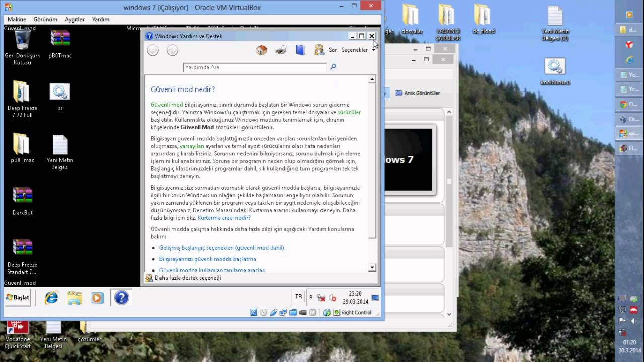Select Help and Support taskbar button
The height and width of the screenshot is (362, 644).
121,298
